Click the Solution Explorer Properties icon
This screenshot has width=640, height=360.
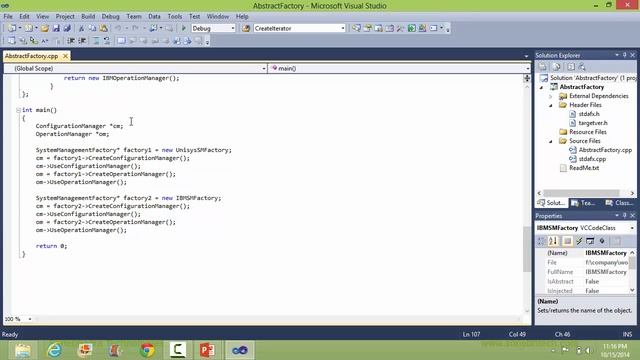click(x=543, y=67)
